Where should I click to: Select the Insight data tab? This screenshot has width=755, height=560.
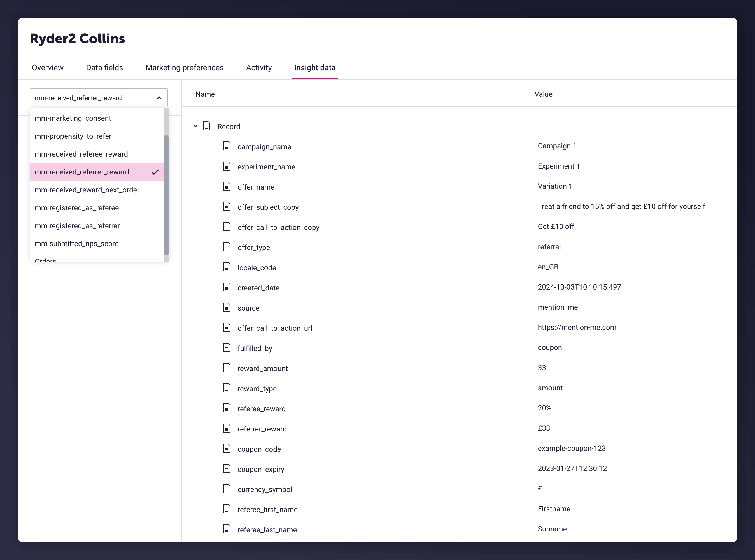click(315, 68)
